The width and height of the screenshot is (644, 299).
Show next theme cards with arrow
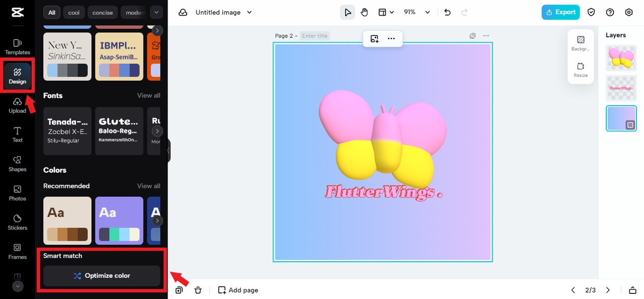[157, 31]
